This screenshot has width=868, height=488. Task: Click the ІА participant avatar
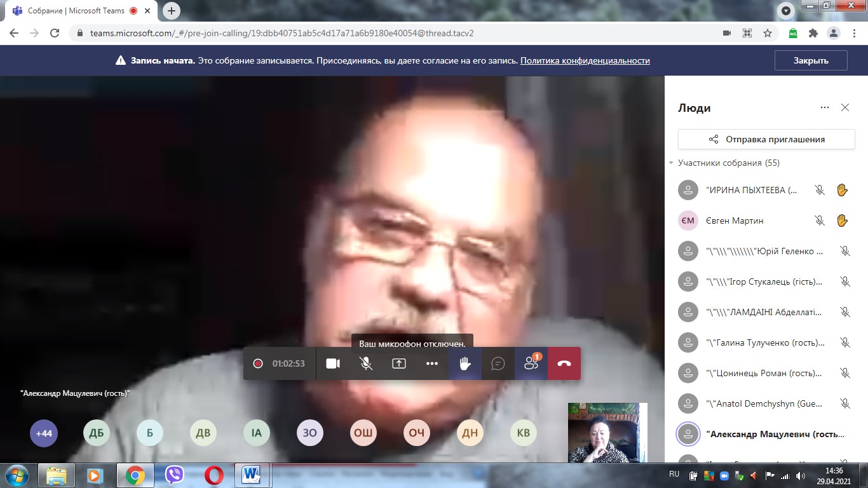click(257, 434)
